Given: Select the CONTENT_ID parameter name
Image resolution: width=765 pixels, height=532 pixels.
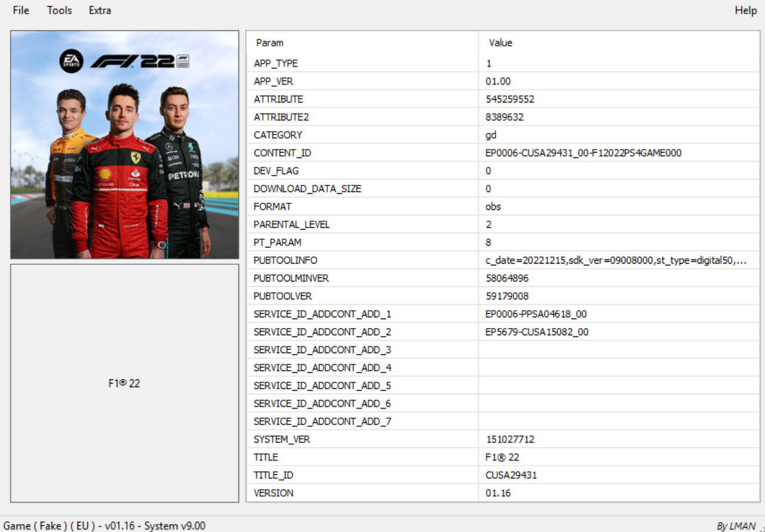Looking at the screenshot, I should coord(283,153).
